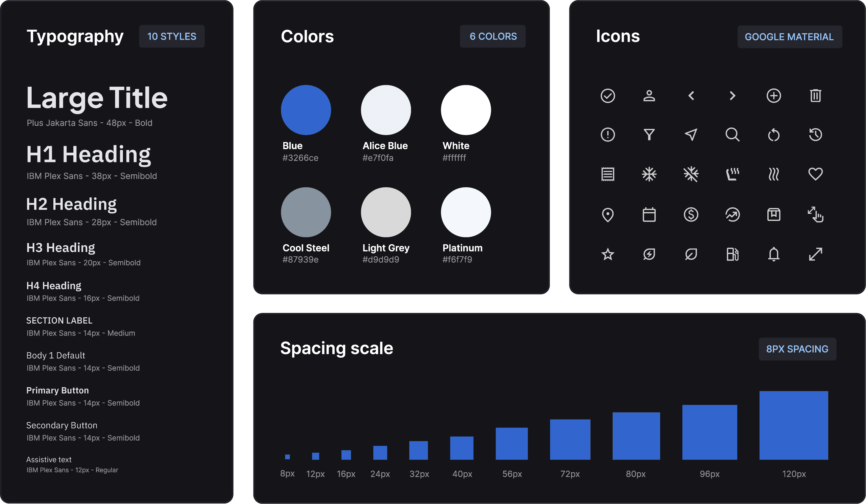
Task: Click the notification bell icon
Action: [774, 255]
